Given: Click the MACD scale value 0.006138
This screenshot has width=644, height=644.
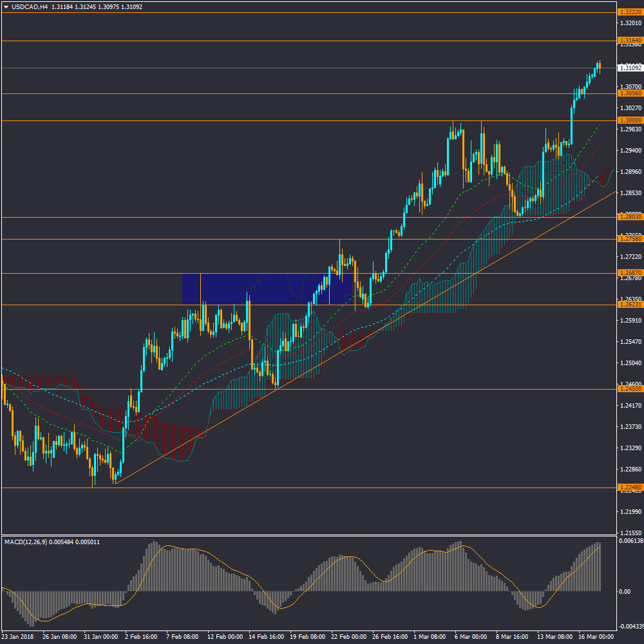Looking at the screenshot, I should pyautogui.click(x=629, y=542).
